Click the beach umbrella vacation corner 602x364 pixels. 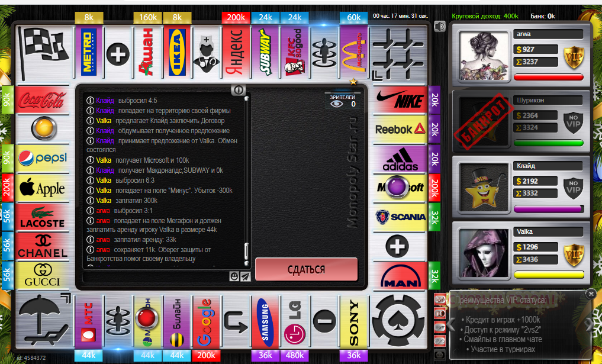coord(44,321)
